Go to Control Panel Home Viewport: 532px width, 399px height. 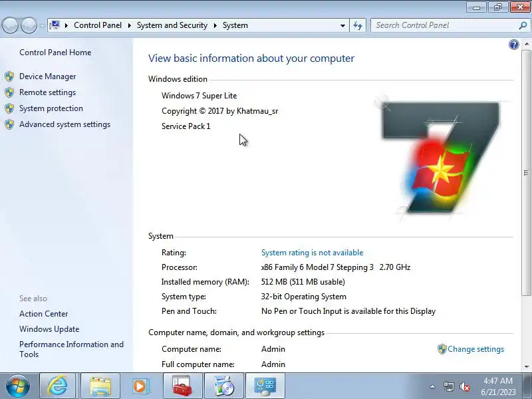point(55,53)
